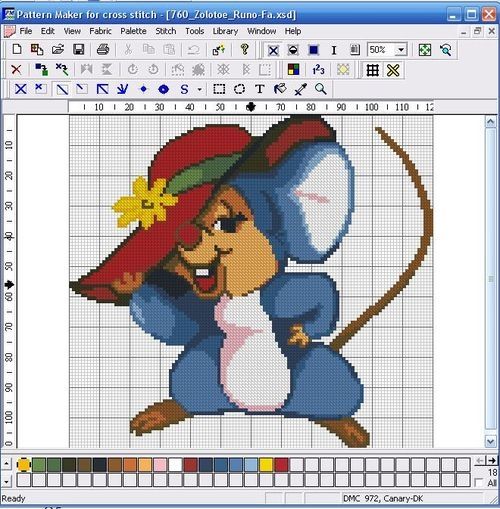
Task: Open the Tools menu
Action: tap(195, 31)
